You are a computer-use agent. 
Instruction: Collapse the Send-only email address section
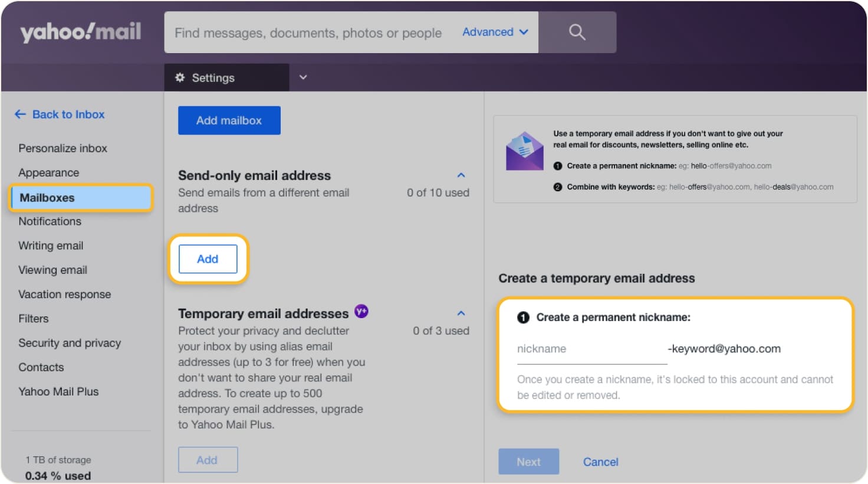(x=461, y=175)
